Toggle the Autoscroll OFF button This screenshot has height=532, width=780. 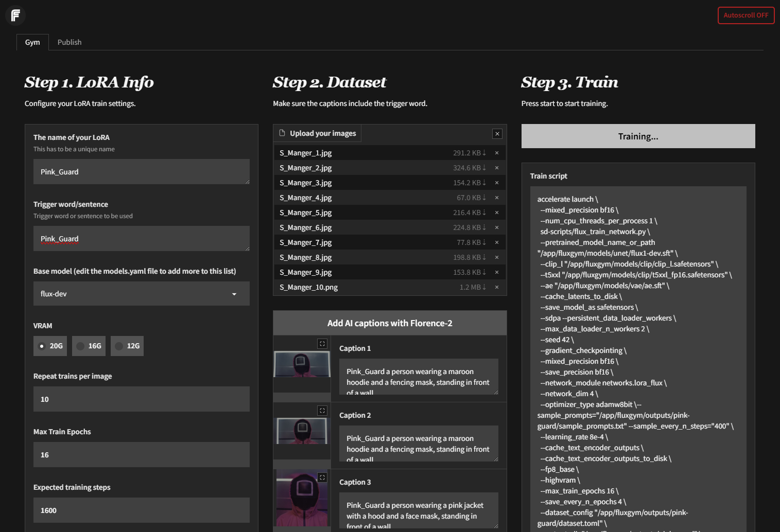[x=746, y=15]
